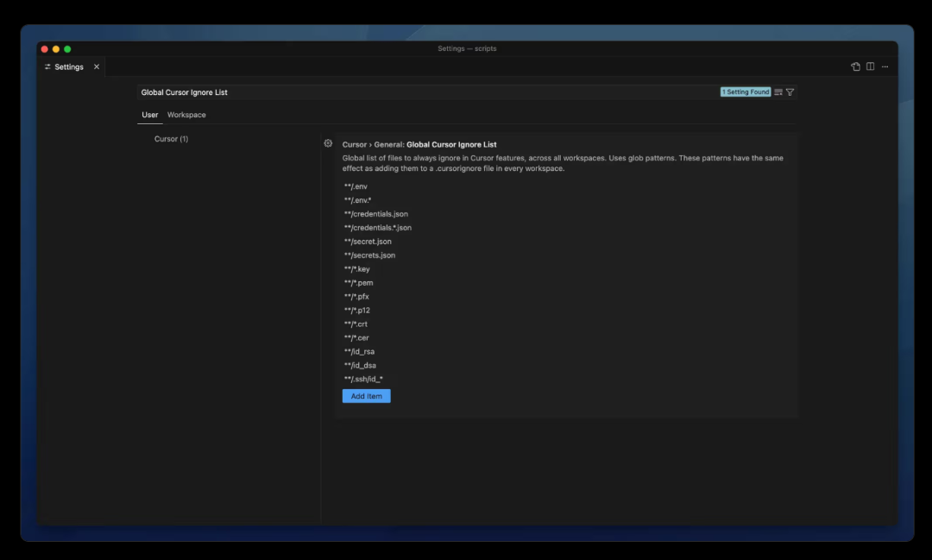Open Settings JSON file icon
The height and width of the screenshot is (560, 932).
coord(855,66)
